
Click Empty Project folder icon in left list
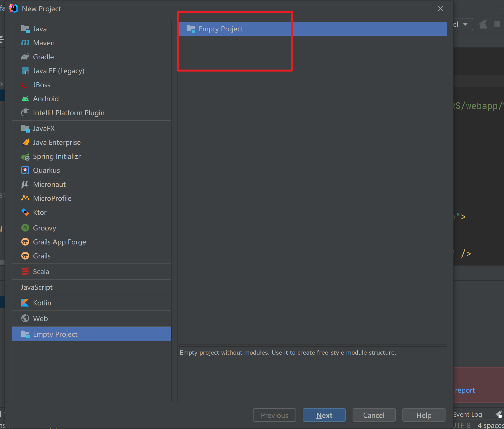click(x=25, y=334)
